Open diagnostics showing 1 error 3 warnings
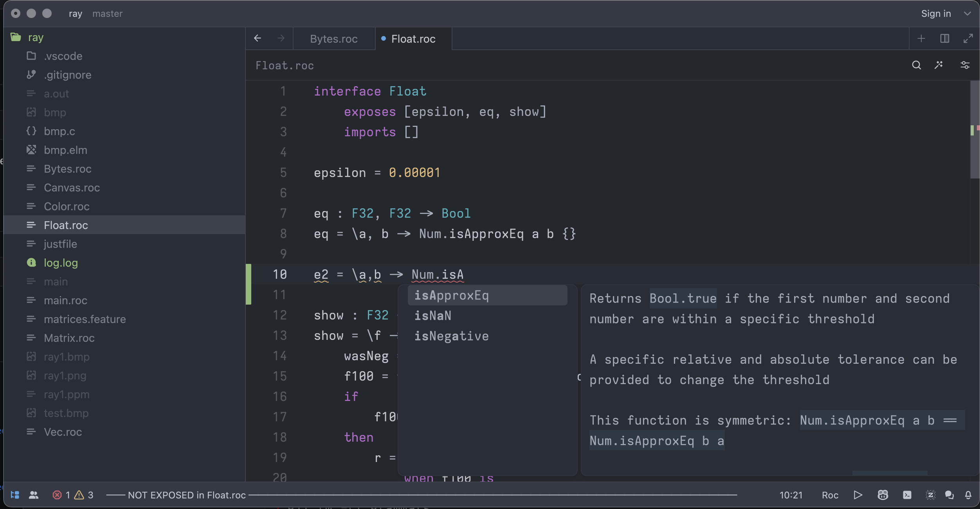980x509 pixels. 73,495
